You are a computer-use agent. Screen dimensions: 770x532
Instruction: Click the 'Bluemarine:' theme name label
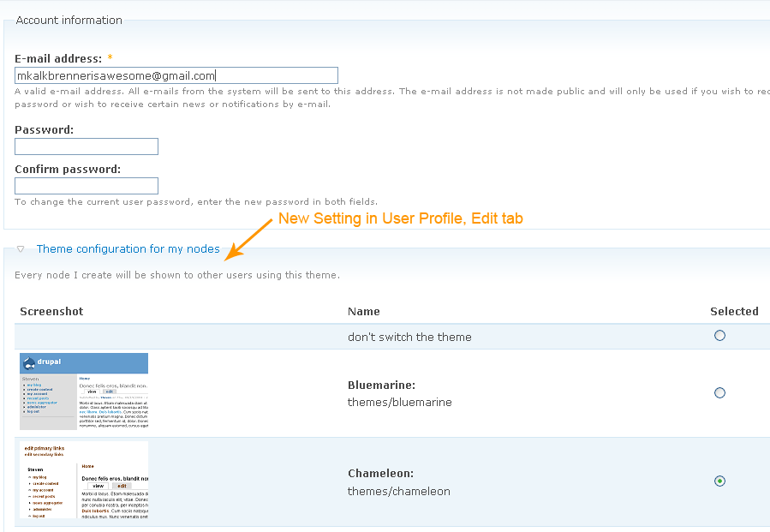click(380, 386)
